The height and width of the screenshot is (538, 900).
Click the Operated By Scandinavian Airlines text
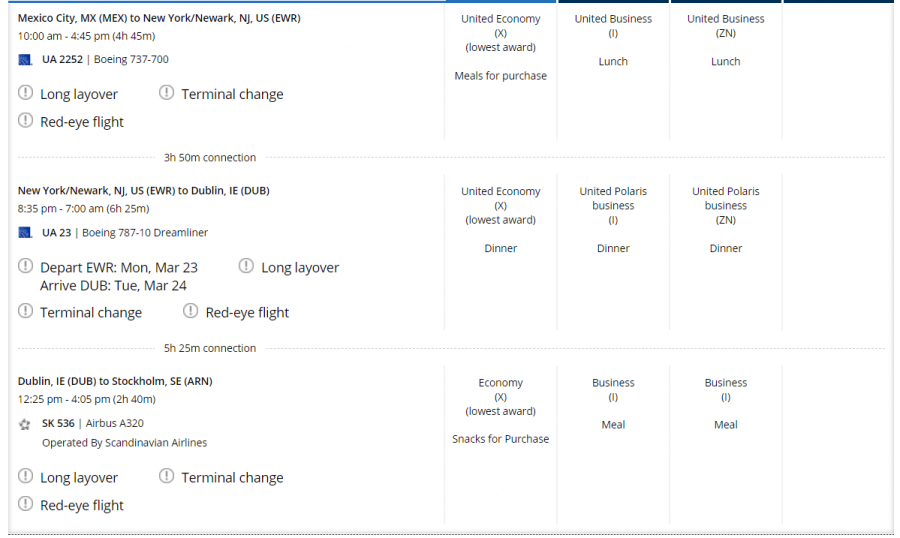point(124,442)
